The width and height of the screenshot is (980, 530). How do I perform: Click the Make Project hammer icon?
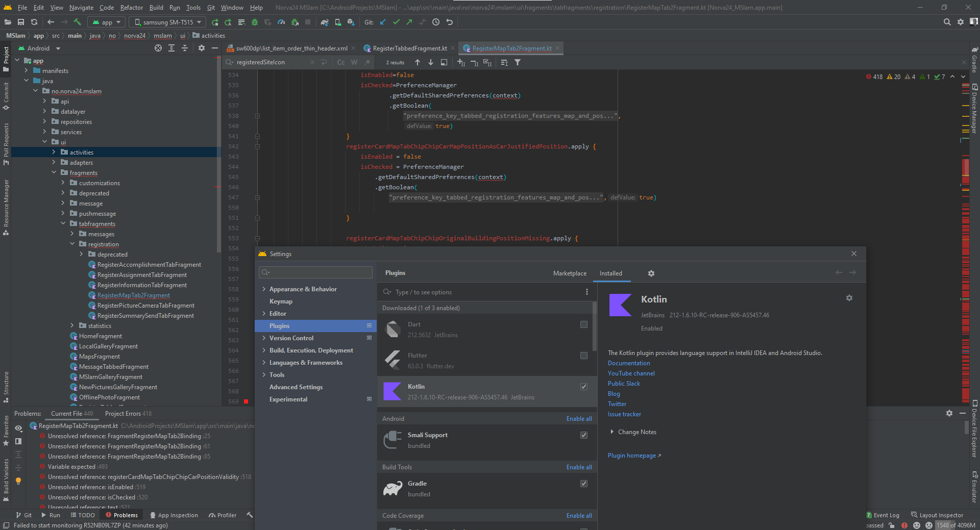click(x=78, y=22)
